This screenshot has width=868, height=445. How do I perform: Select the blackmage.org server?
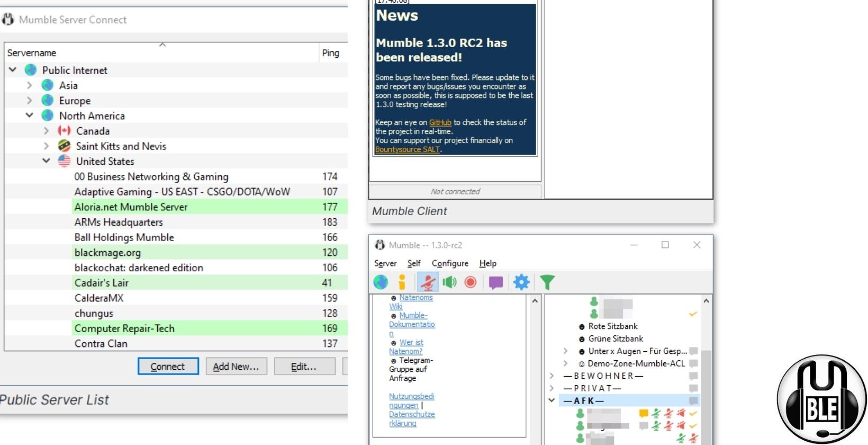(x=210, y=252)
